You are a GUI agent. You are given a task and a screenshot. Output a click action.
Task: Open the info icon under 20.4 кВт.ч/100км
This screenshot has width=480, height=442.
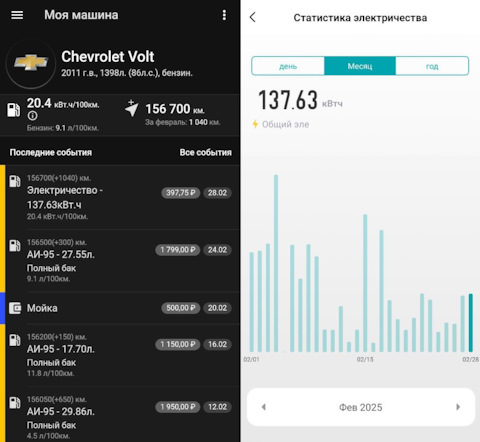pyautogui.click(x=32, y=116)
